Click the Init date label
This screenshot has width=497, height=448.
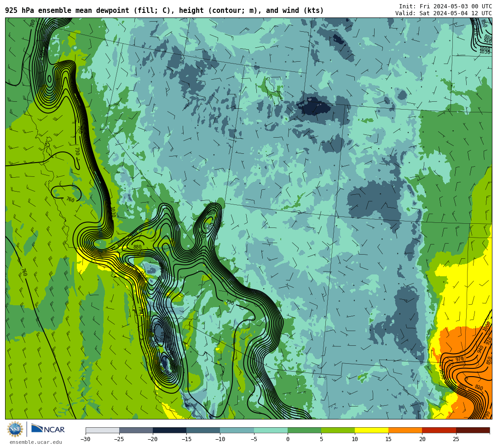pyautogui.click(x=445, y=6)
